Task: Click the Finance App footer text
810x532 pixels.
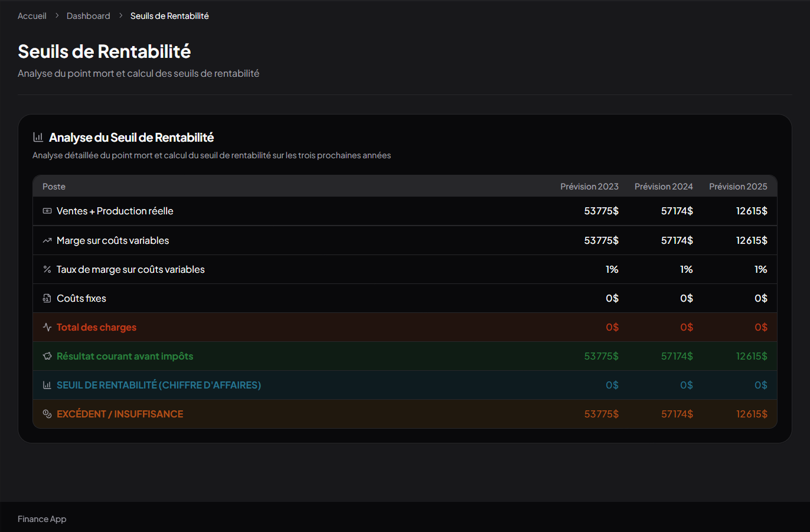Action: (42, 519)
